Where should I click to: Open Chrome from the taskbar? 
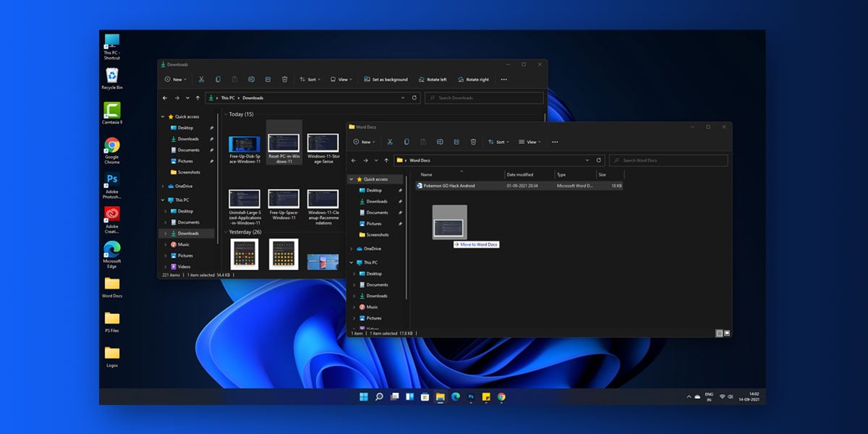pyautogui.click(x=501, y=397)
